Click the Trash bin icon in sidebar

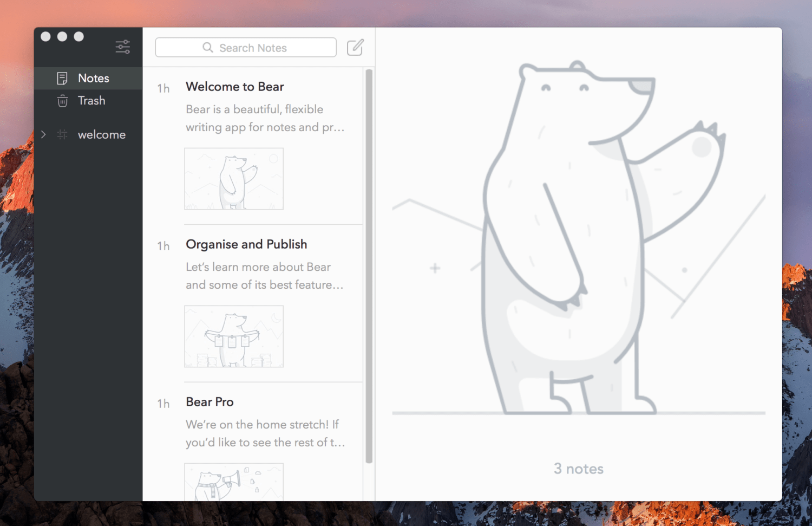pos(62,101)
